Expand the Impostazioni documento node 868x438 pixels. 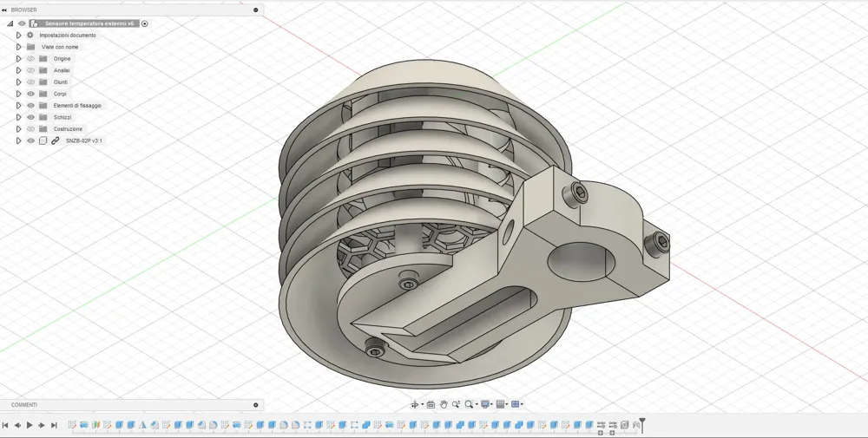19,36
